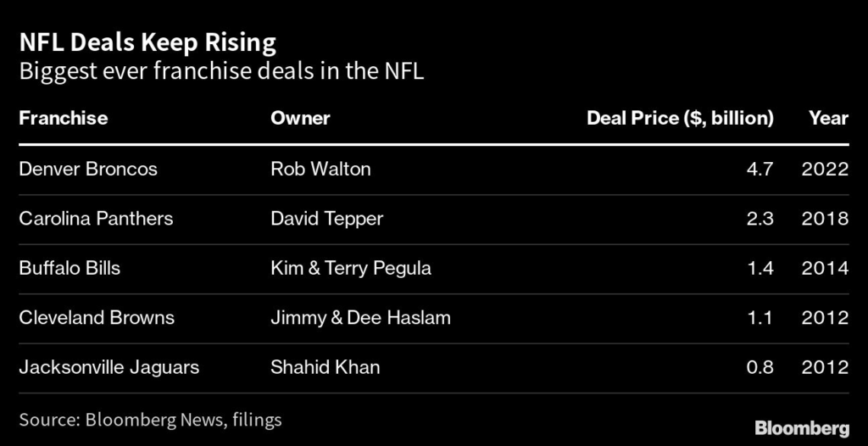868x446 pixels.
Task: Click owner name David Tepper
Action: pos(326,219)
